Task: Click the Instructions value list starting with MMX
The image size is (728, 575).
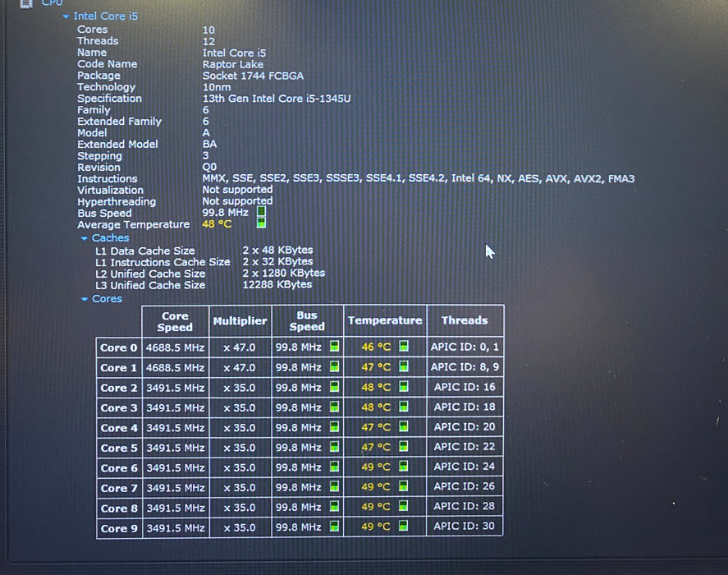Action: pos(419,178)
